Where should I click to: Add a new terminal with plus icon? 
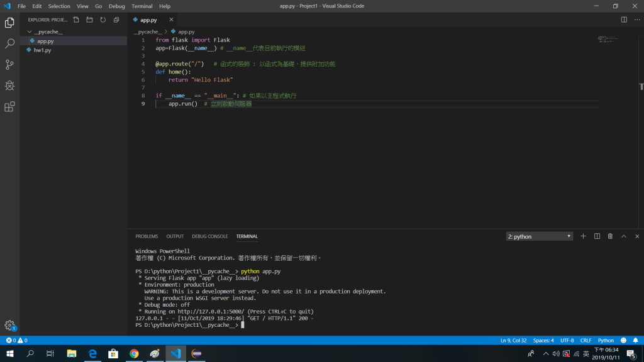pyautogui.click(x=583, y=236)
